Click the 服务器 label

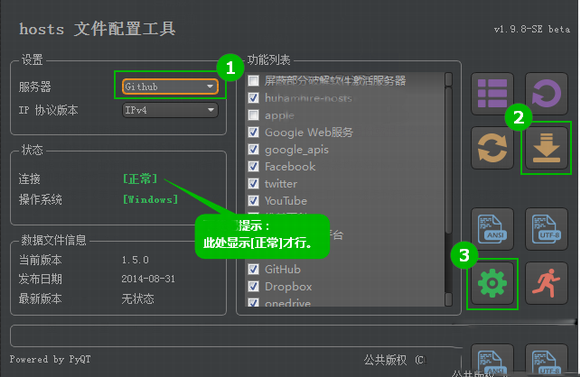click(x=35, y=87)
